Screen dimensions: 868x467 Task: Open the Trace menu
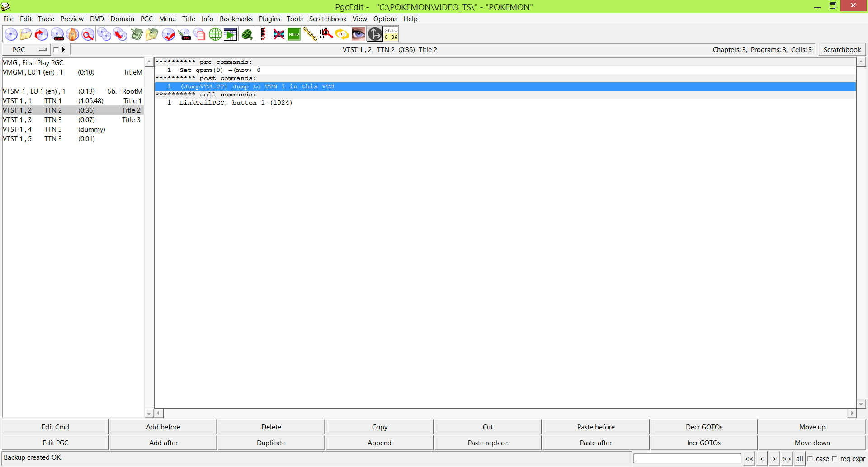tap(46, 19)
